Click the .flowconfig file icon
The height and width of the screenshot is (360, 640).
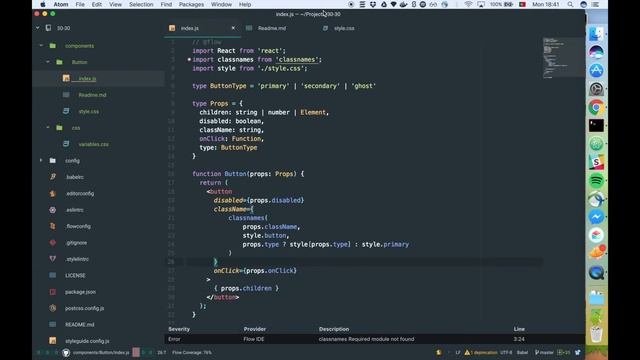(x=53, y=226)
